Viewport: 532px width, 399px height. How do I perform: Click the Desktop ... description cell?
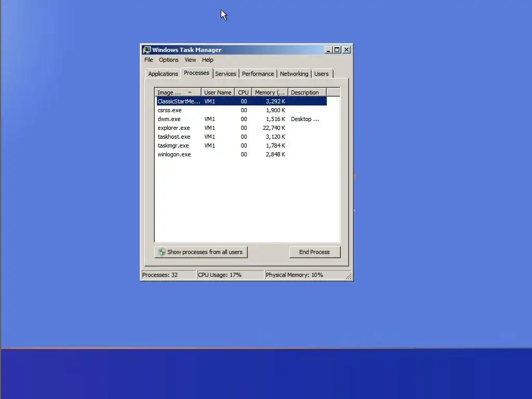pyautogui.click(x=304, y=119)
